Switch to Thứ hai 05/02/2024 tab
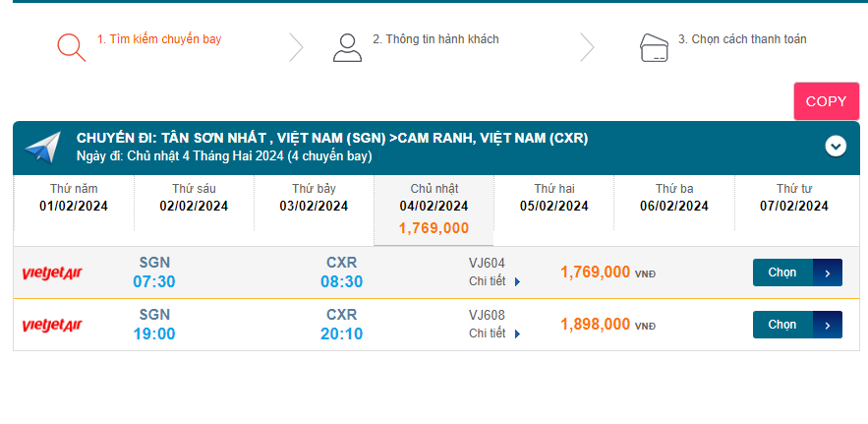The image size is (868, 424). point(553,198)
